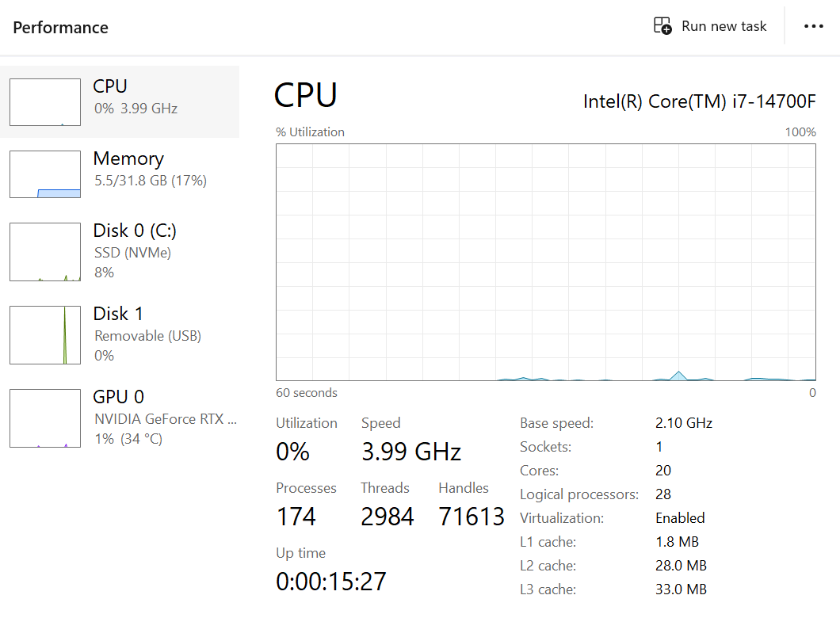Open the three-dot more options menu
840x618 pixels.
813,26
